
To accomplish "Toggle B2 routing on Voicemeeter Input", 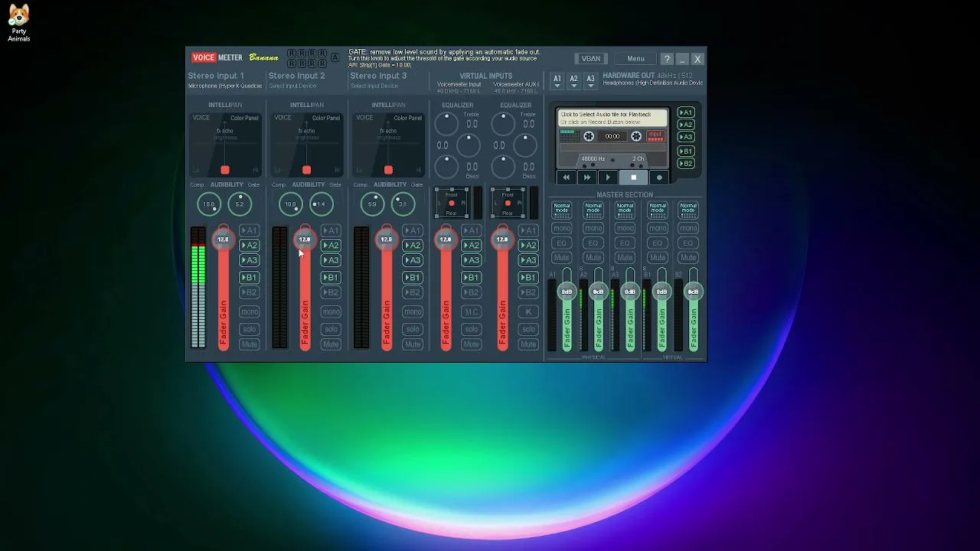I will 472,292.
